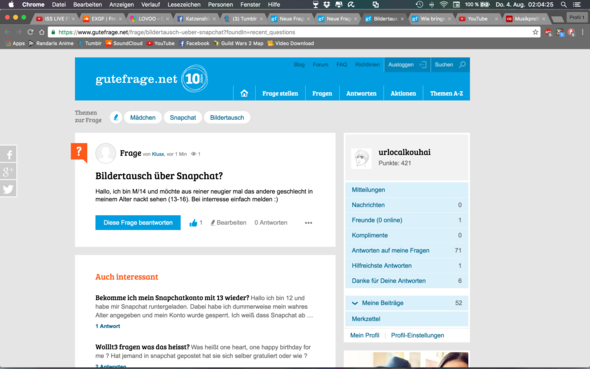Edit question topics with the pencil icon
The width and height of the screenshot is (590, 369).
coord(116,117)
